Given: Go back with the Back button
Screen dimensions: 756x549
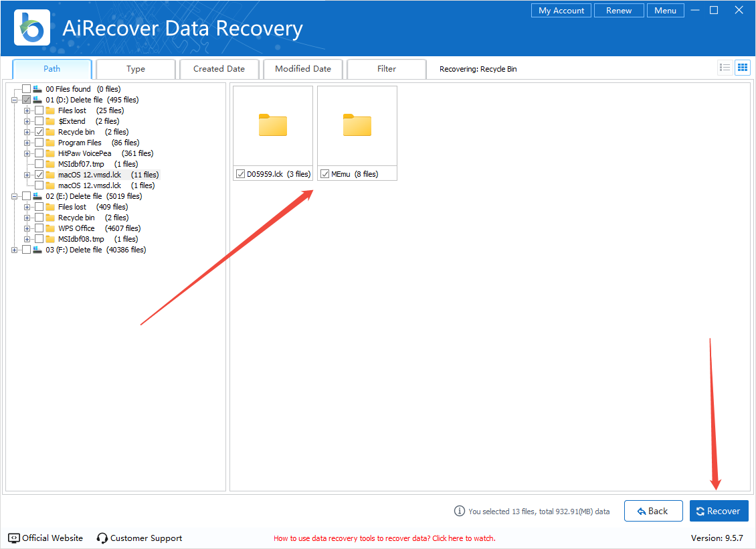Looking at the screenshot, I should click(653, 511).
